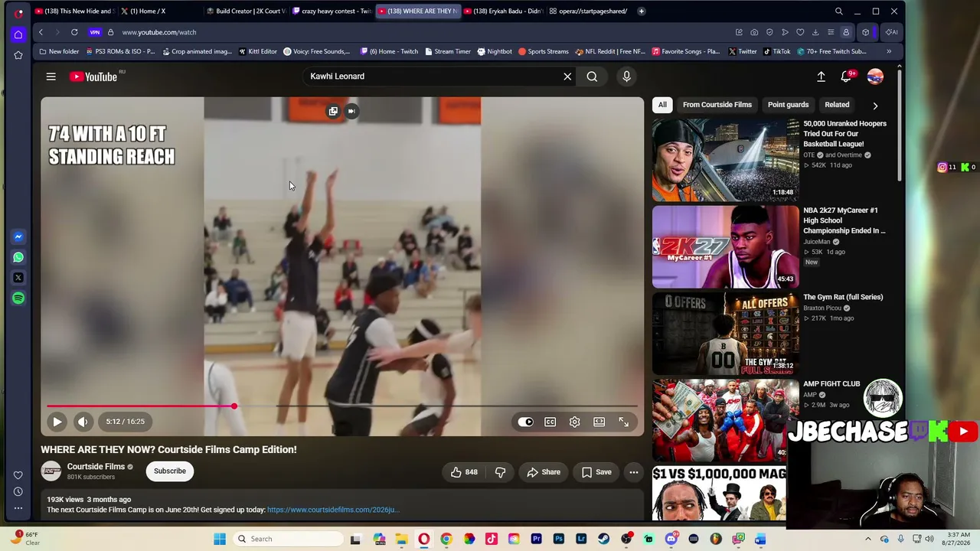Click the YouTube address bar URL
980x551 pixels.
(x=159, y=32)
